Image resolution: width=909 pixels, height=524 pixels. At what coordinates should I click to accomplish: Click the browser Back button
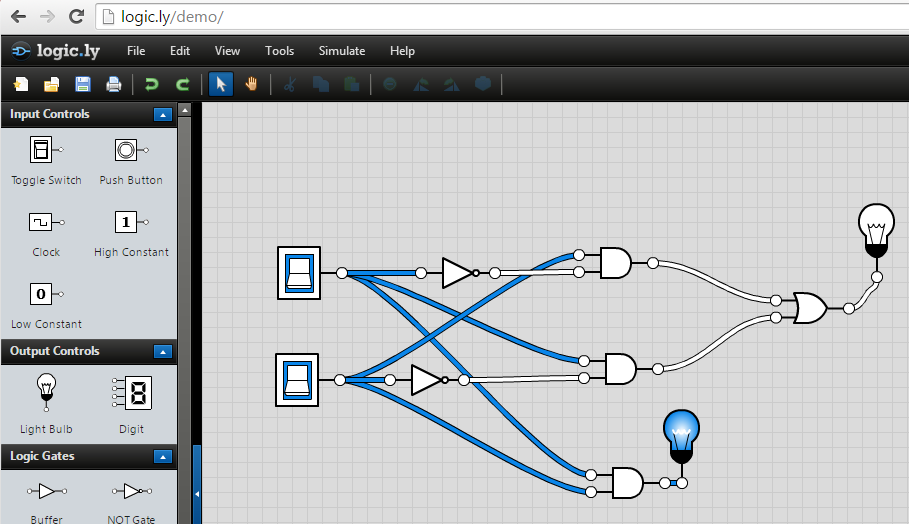19,17
